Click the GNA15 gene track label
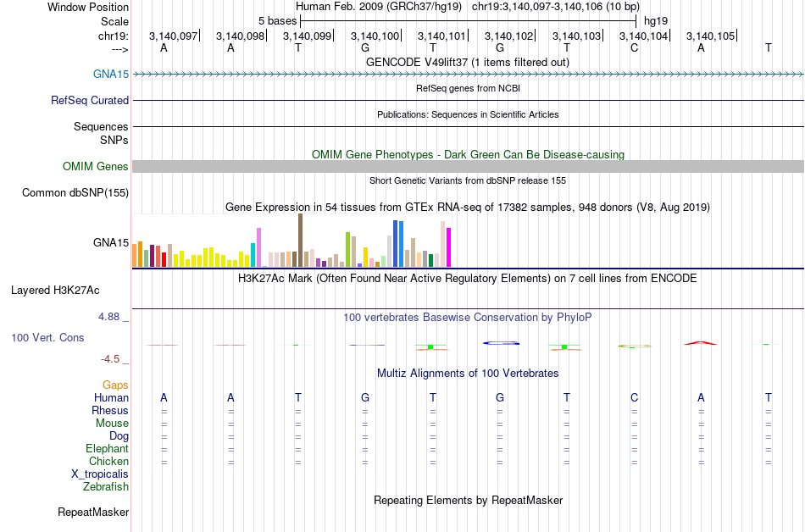805x532 pixels. [111, 74]
